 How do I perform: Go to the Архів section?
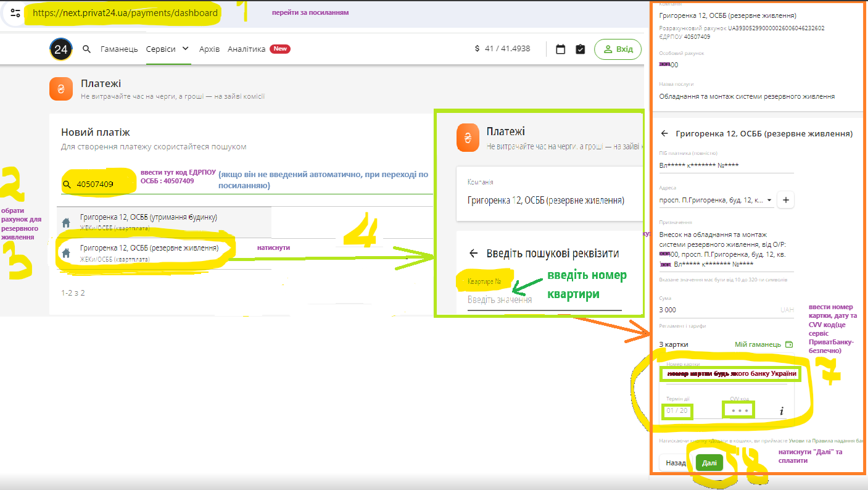pos(209,49)
